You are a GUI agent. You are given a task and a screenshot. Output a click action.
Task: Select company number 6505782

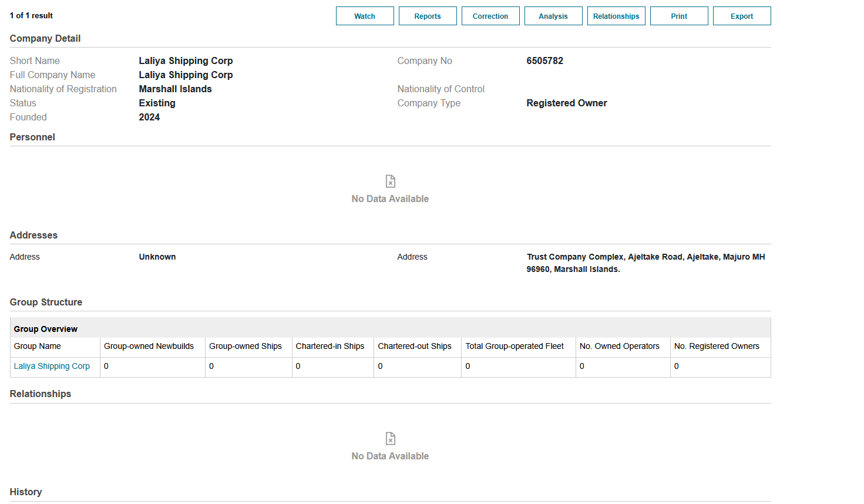tap(544, 61)
